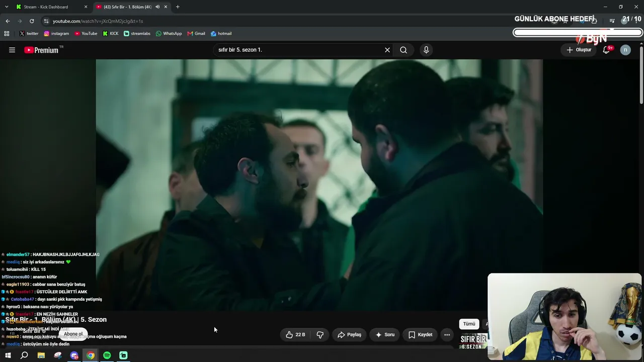
Task: Reload the YouTube page
Action: pos(32,21)
